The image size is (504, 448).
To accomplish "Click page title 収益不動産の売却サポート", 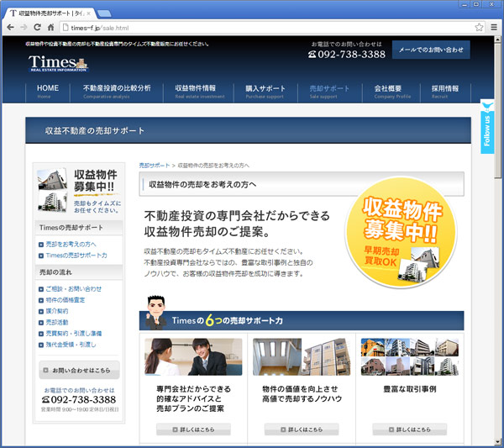I will [x=94, y=130].
